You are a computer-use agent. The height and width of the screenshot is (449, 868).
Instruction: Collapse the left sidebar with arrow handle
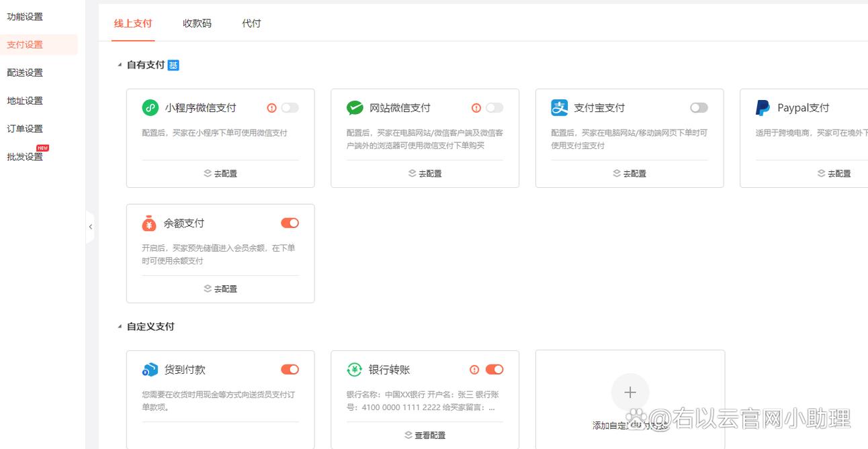click(90, 227)
